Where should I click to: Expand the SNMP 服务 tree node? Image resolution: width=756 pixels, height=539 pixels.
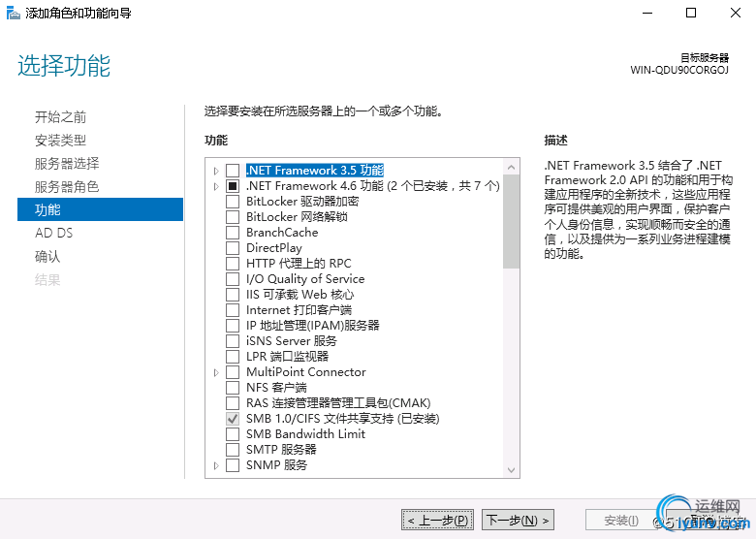(216, 465)
